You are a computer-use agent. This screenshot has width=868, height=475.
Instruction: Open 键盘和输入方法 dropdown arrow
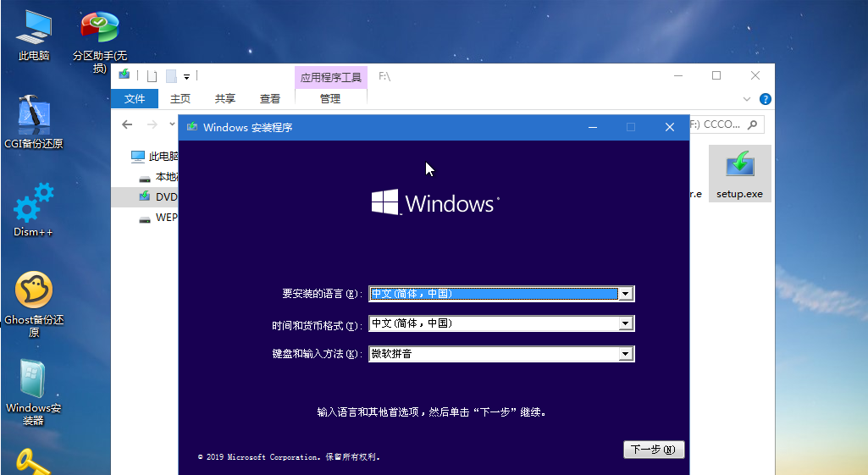(626, 354)
